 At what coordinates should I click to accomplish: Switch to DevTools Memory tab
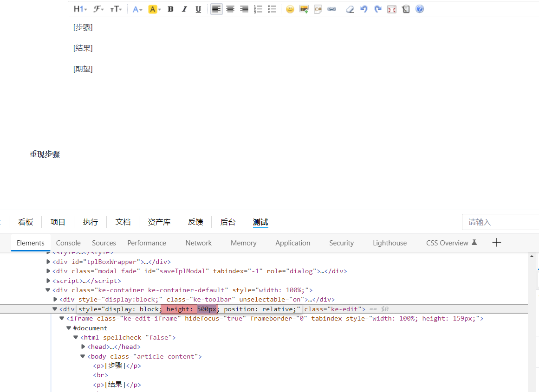tap(243, 243)
